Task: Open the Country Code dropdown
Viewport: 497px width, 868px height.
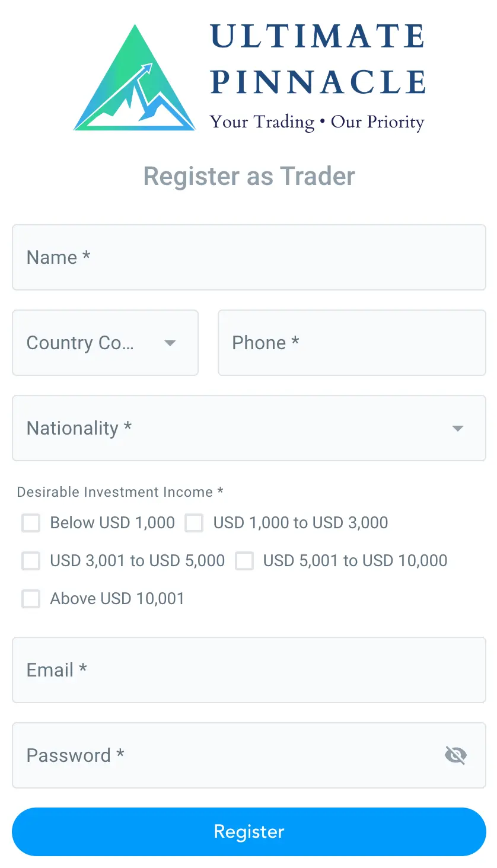Action: click(x=105, y=343)
